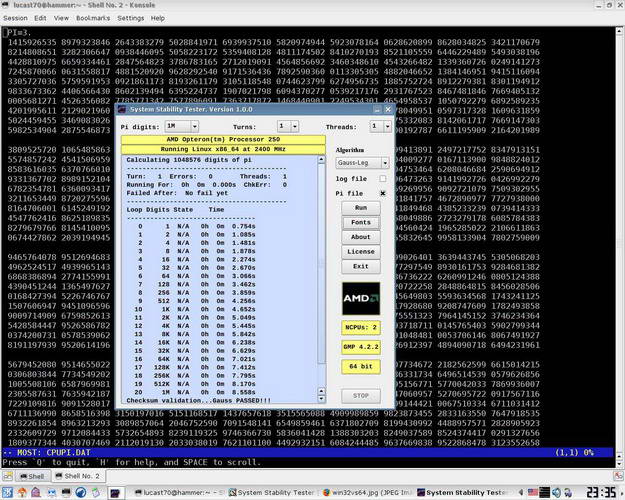Click the Konsole scrollbar up arrow
This screenshot has width=625, height=500.
pyautogui.click(x=620, y=31)
